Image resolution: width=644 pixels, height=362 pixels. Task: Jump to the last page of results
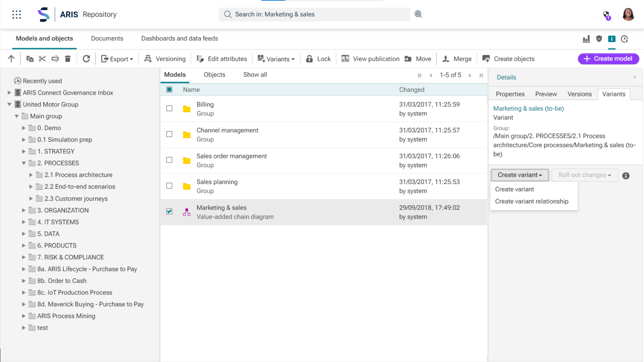[x=480, y=75]
